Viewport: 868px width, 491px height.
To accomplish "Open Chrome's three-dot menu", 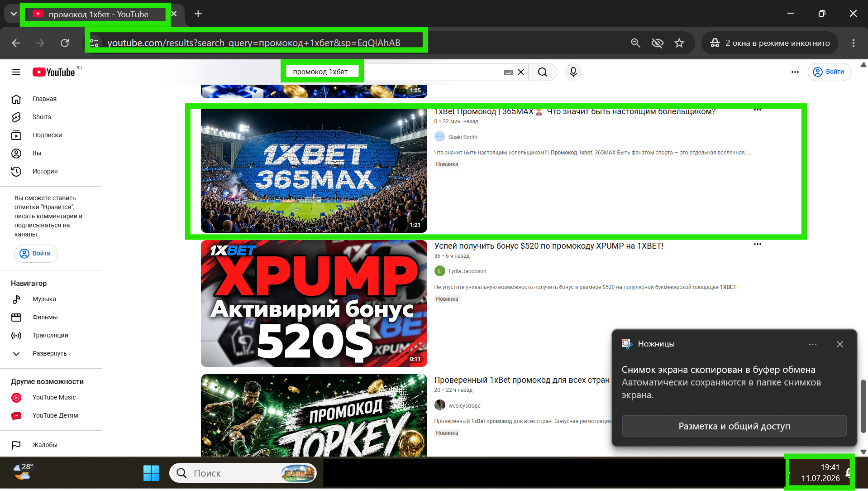I will pyautogui.click(x=854, y=43).
